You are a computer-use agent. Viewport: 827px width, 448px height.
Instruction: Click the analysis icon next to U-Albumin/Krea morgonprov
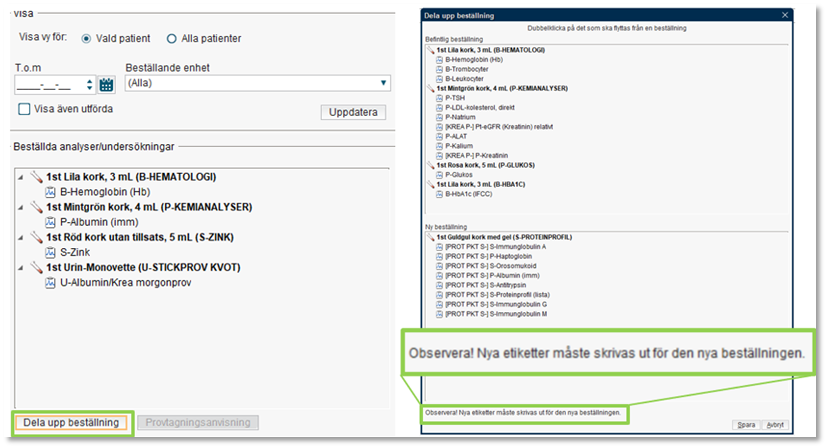pos(51,284)
